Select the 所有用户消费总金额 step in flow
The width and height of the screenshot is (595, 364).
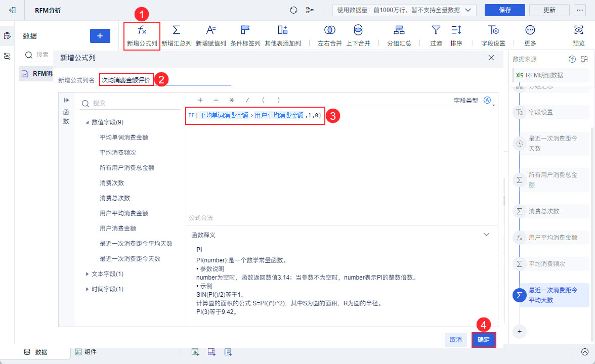point(551,180)
